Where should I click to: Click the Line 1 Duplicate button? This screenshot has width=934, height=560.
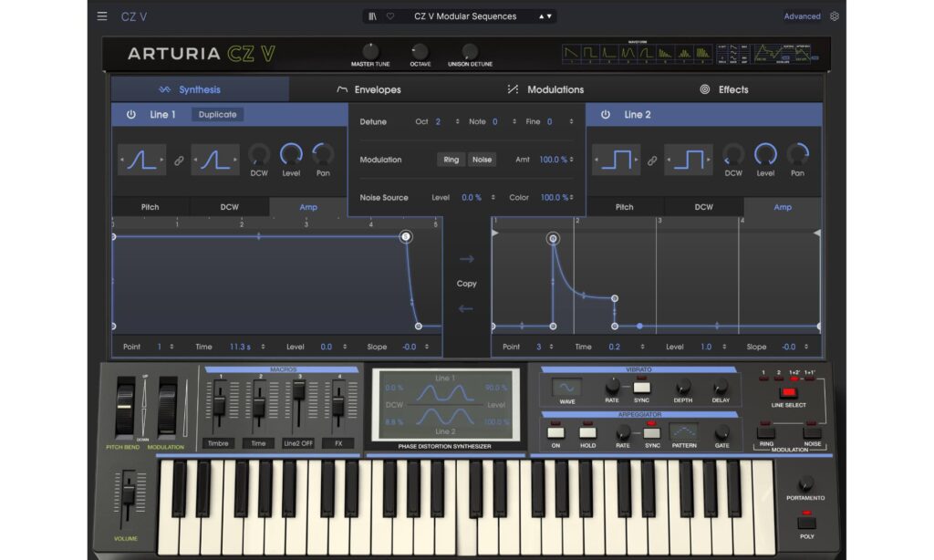[217, 114]
